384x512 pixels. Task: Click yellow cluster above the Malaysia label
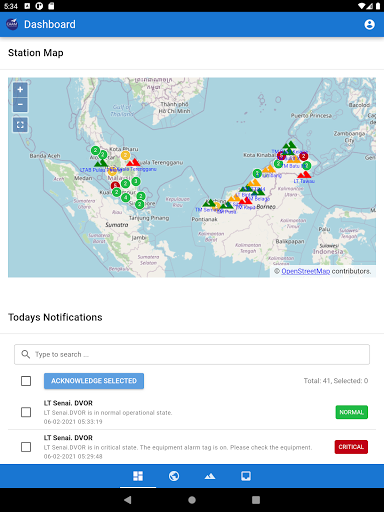click(112, 171)
